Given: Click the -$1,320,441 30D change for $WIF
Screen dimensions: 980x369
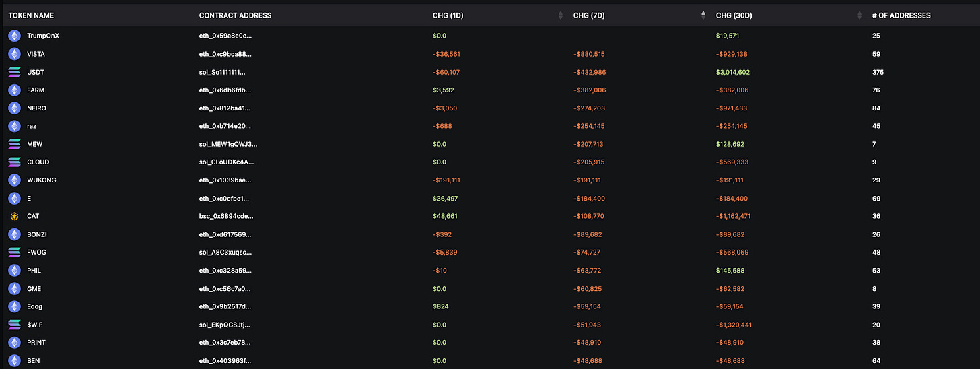Looking at the screenshot, I should 736,325.
